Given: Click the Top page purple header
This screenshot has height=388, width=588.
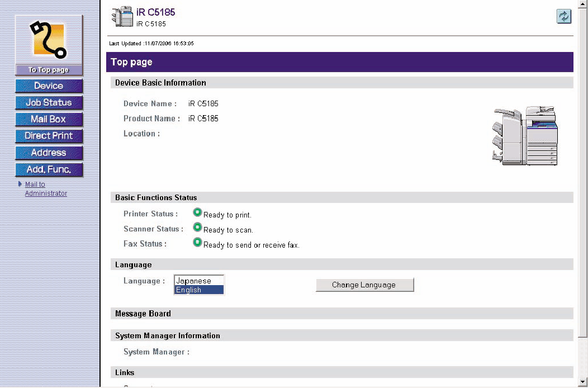Looking at the screenshot, I should [x=340, y=62].
